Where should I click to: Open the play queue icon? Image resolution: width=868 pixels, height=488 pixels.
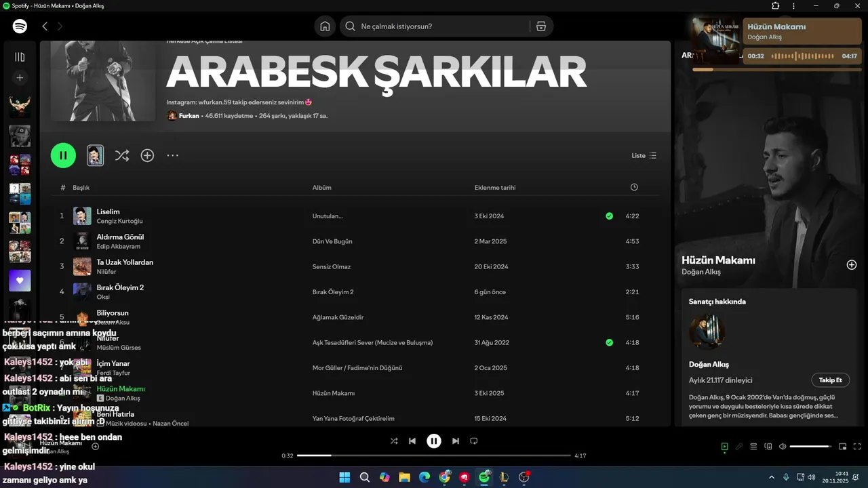coord(753,447)
